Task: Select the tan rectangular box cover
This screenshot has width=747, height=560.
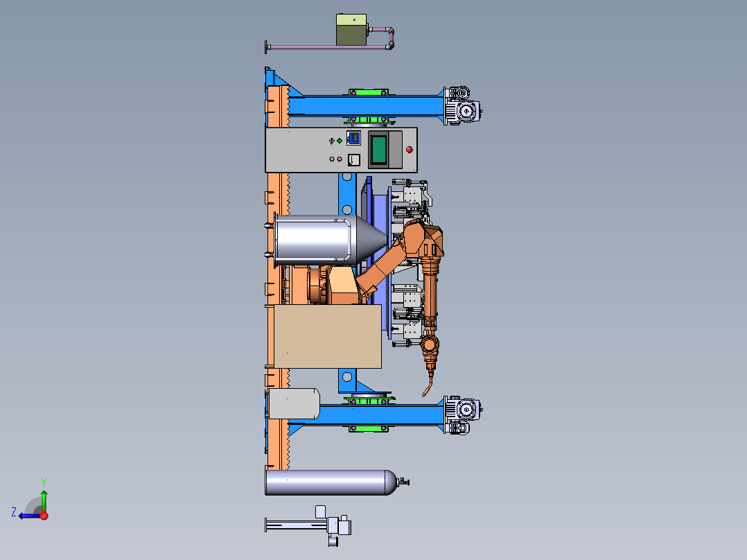Action: [x=328, y=336]
